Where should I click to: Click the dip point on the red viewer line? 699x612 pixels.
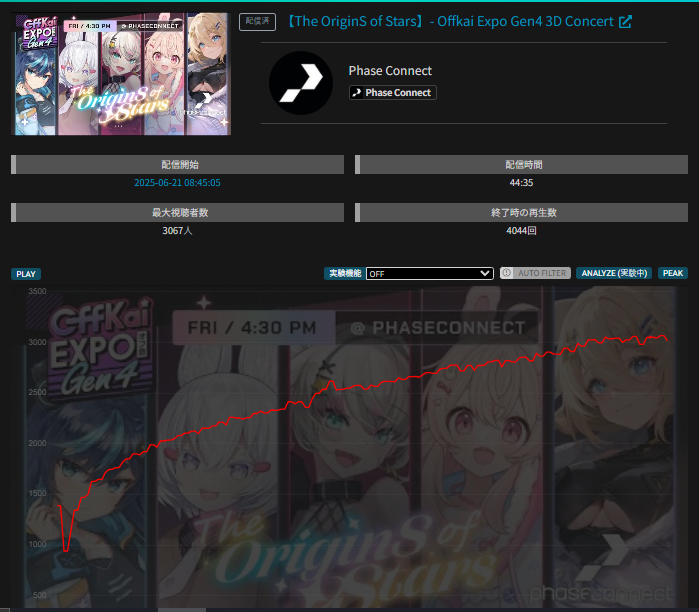(66, 550)
